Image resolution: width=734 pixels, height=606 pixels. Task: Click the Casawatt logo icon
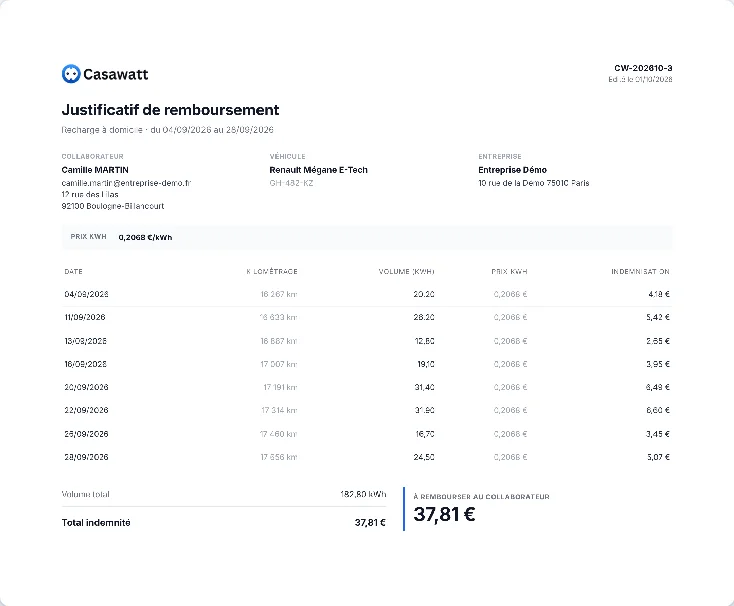(71, 74)
